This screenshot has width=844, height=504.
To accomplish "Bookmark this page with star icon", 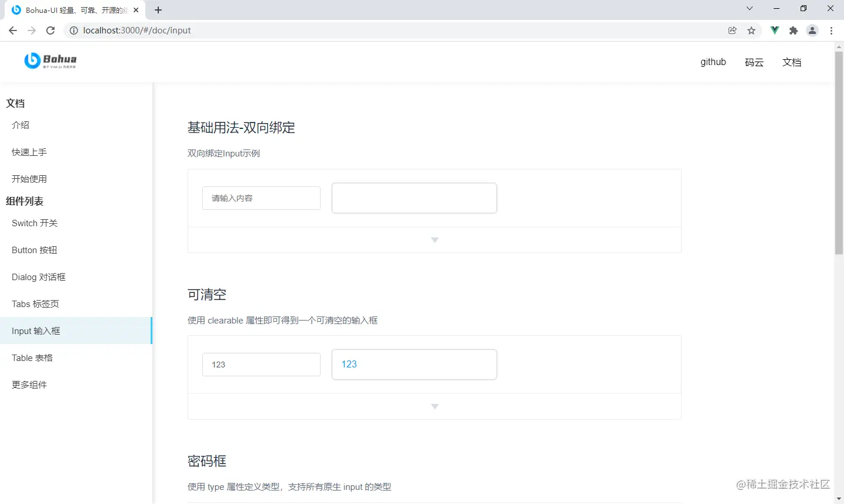I will [x=751, y=30].
